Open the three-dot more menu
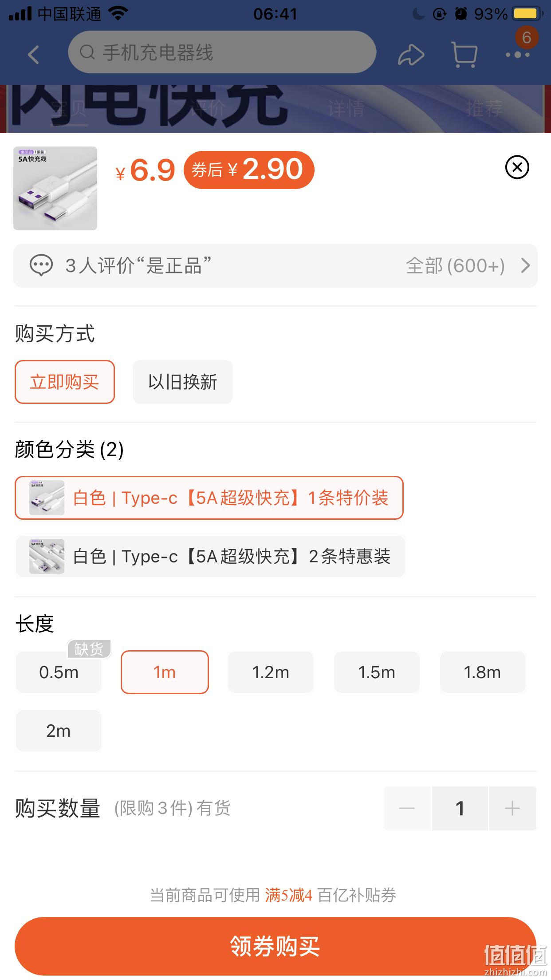This screenshot has height=980, width=551. (518, 55)
